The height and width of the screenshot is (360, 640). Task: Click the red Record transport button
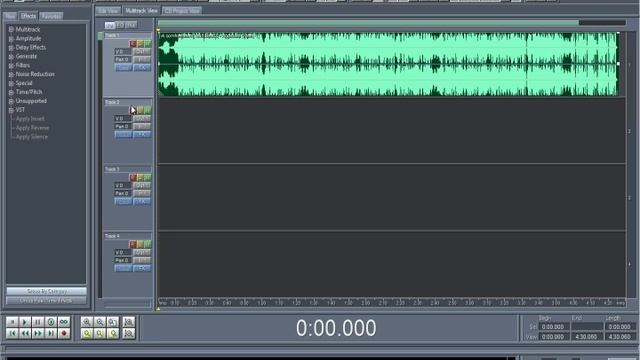point(64,333)
